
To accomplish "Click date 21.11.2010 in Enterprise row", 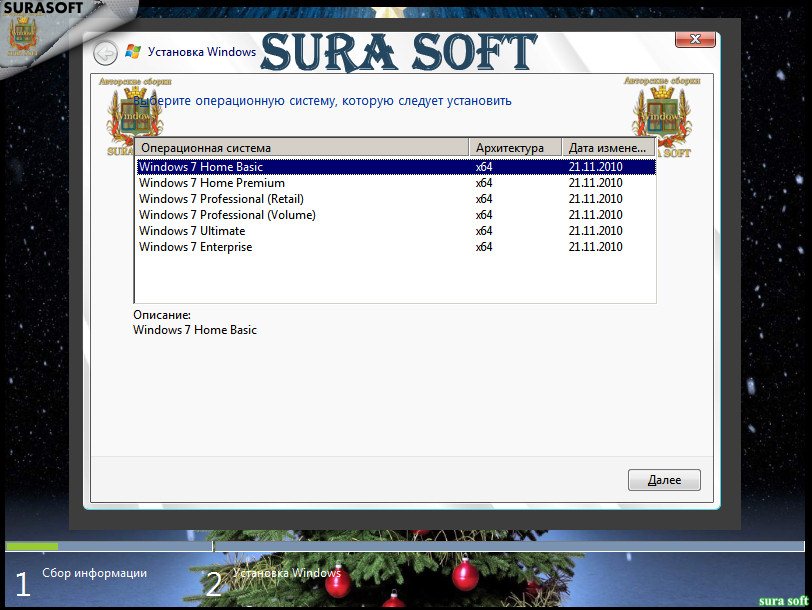I will (596, 247).
